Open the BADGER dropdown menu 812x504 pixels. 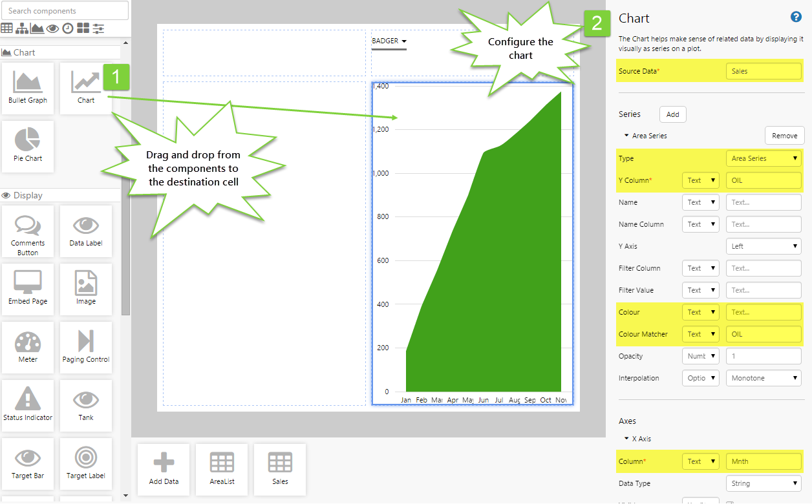pyautogui.click(x=389, y=41)
